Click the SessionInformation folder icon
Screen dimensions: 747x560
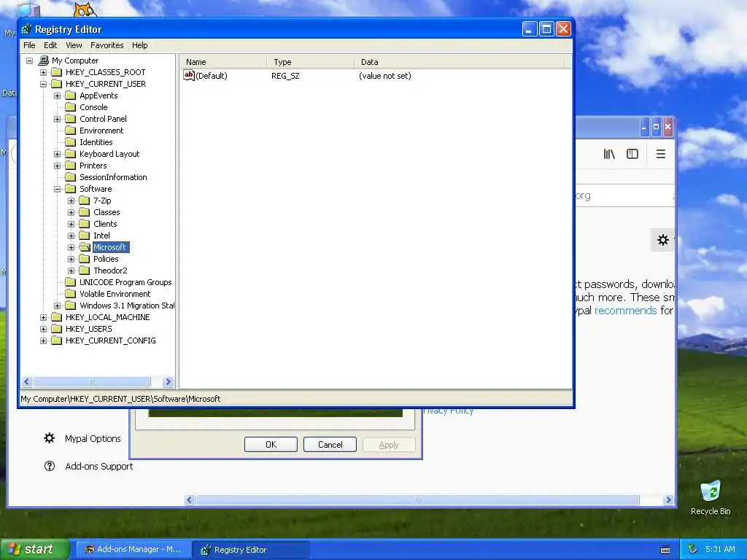point(71,177)
